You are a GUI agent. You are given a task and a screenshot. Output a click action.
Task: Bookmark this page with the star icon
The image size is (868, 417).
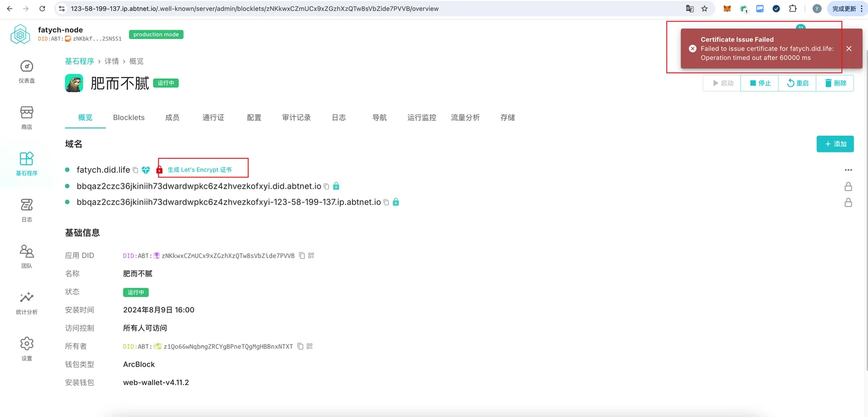[x=705, y=9]
